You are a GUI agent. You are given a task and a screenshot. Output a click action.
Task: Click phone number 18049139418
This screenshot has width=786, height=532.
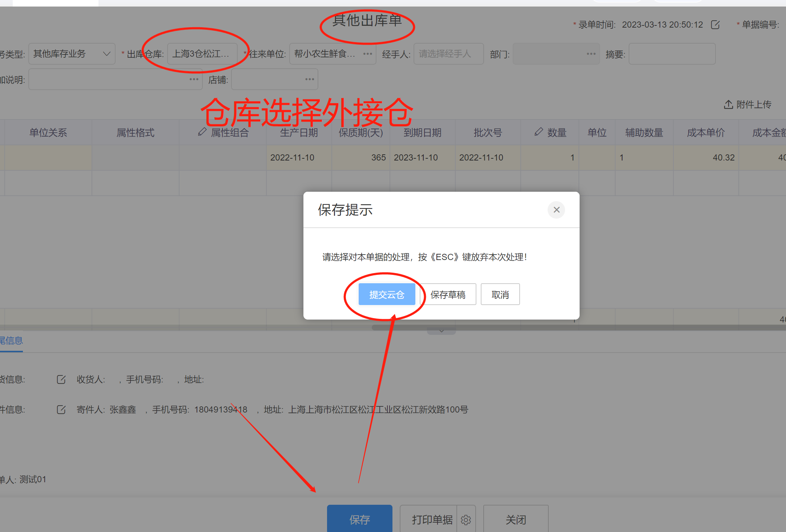[x=221, y=410]
